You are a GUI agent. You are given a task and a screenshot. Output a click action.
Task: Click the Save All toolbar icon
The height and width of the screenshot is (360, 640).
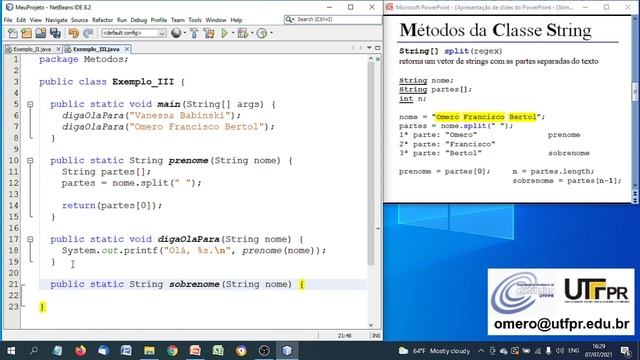pos(55,33)
